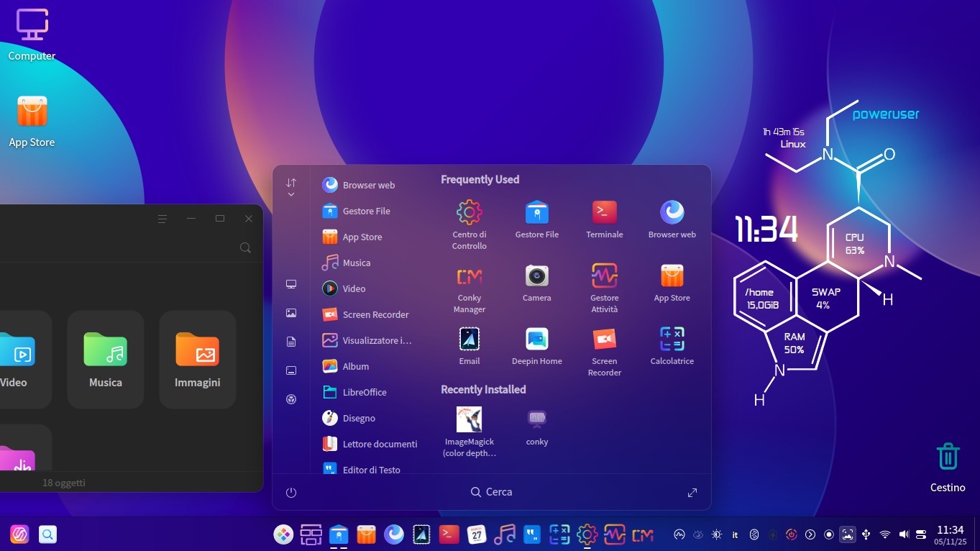The image size is (980, 551).
Task: Open the Calendar icon in the taskbar
Action: click(477, 534)
